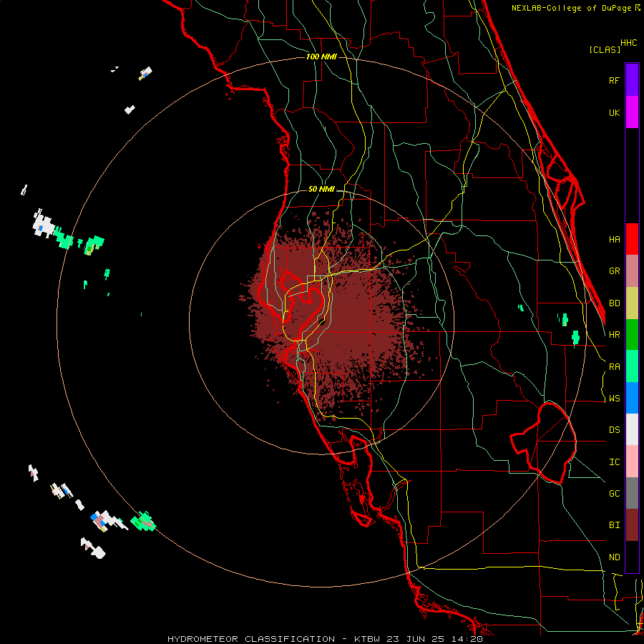Click the HR green legend swatch
This screenshot has height=644, width=644.
[x=632, y=335]
